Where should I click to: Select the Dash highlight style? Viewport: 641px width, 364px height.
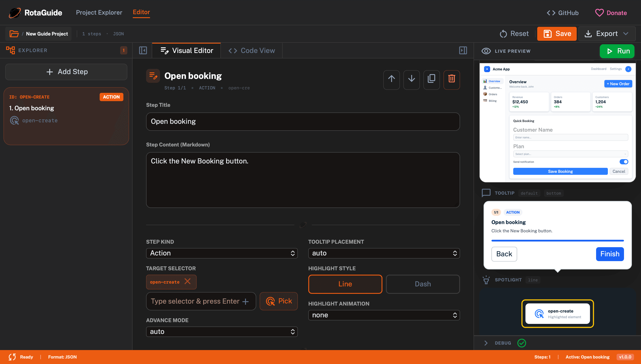click(x=423, y=284)
